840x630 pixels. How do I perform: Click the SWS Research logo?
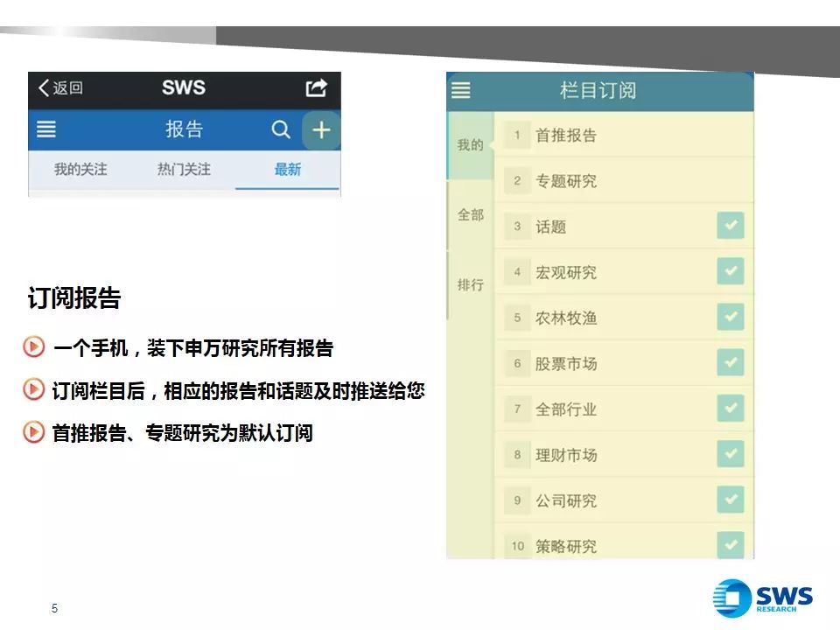pyautogui.click(x=762, y=598)
